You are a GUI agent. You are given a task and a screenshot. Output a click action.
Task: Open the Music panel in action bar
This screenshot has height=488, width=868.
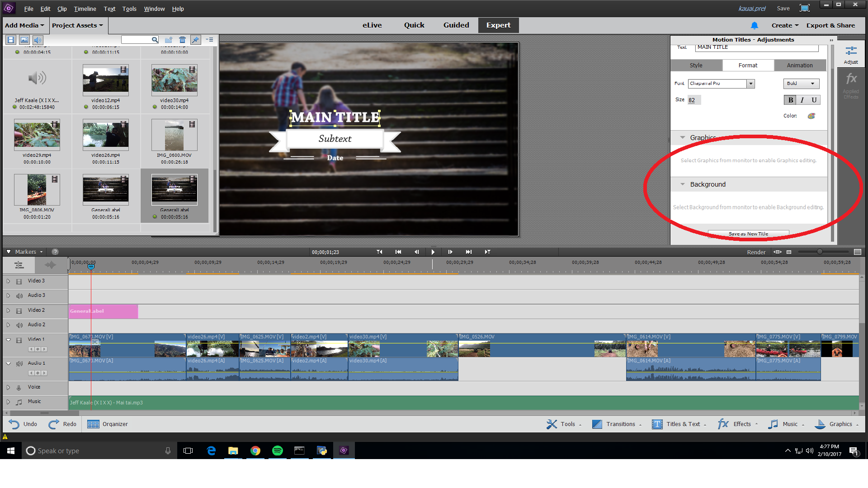(786, 424)
